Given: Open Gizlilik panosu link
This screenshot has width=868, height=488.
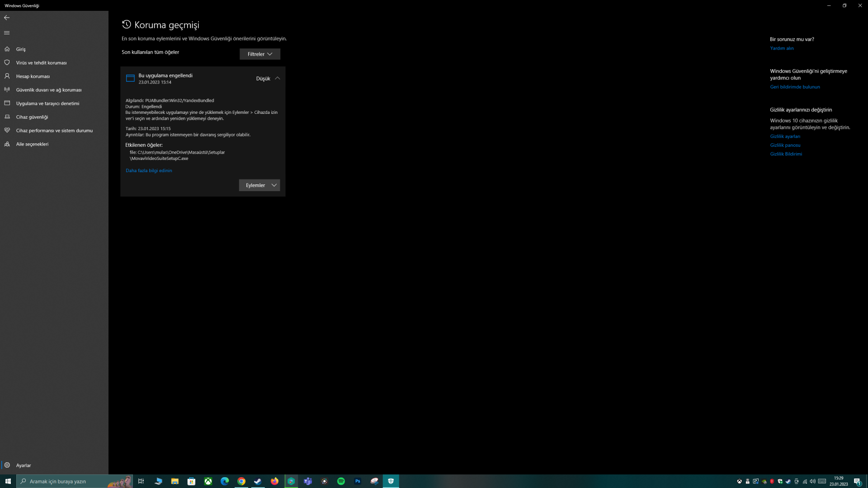Looking at the screenshot, I should click(x=785, y=145).
